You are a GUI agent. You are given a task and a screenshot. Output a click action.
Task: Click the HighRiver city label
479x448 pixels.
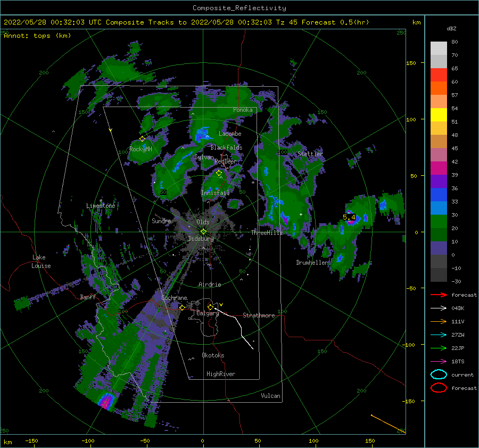click(221, 374)
